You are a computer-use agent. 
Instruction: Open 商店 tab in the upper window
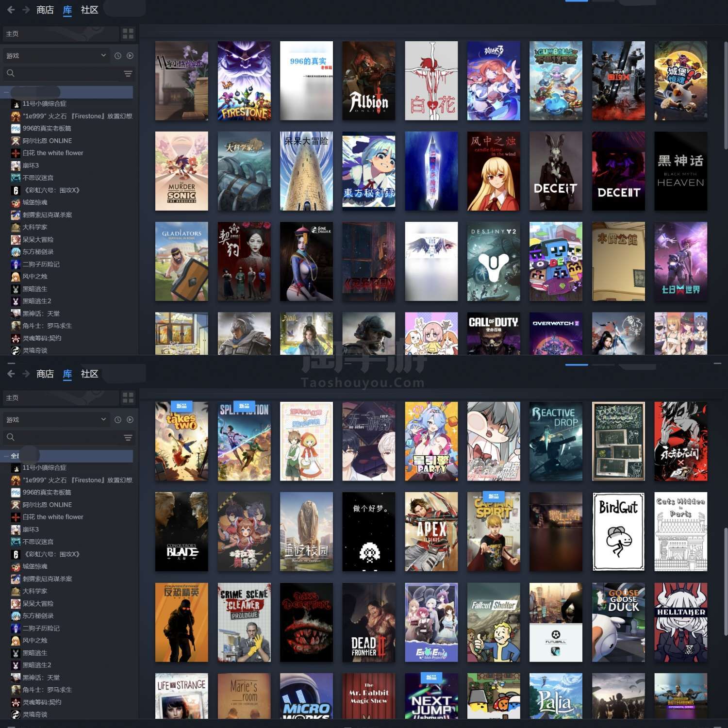click(x=45, y=10)
